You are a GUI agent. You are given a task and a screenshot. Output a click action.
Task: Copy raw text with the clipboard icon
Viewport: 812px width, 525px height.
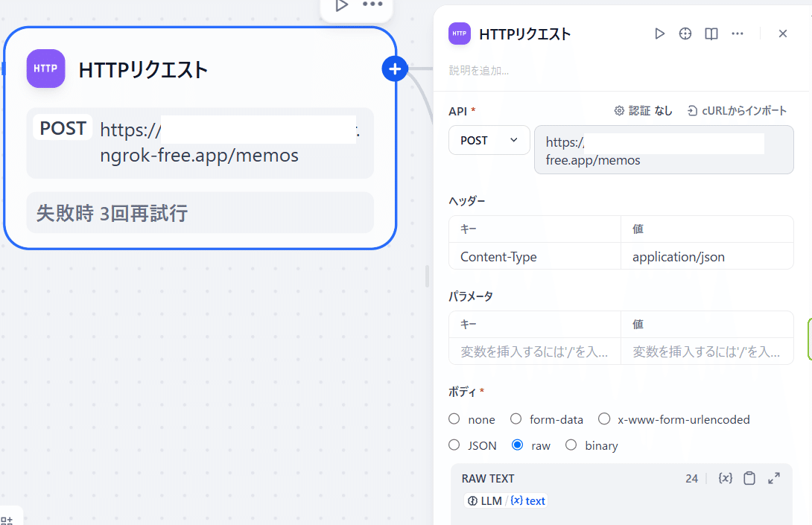tap(749, 478)
